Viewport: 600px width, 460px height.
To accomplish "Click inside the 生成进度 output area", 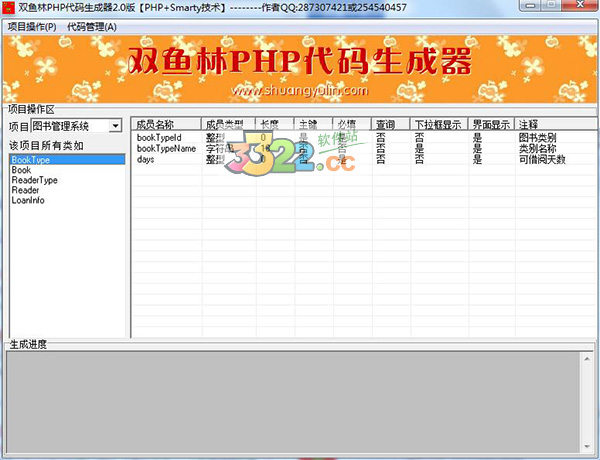I will tap(294, 403).
